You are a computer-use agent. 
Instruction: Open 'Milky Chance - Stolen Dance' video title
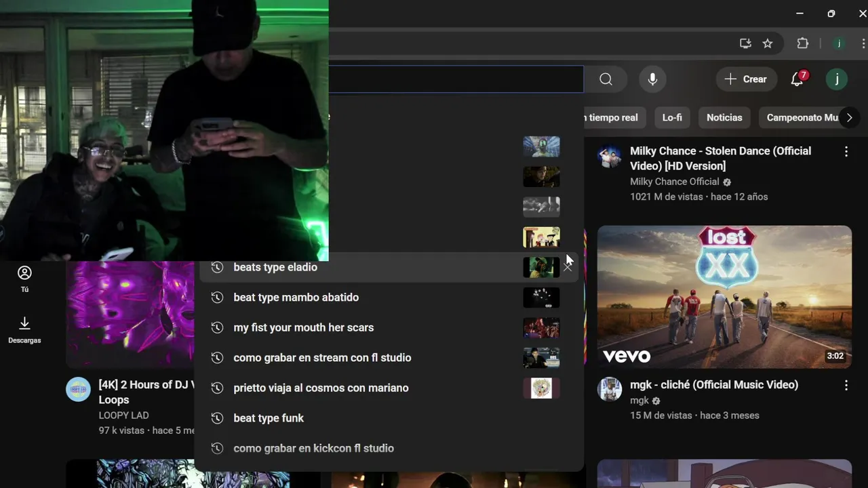[720, 158]
